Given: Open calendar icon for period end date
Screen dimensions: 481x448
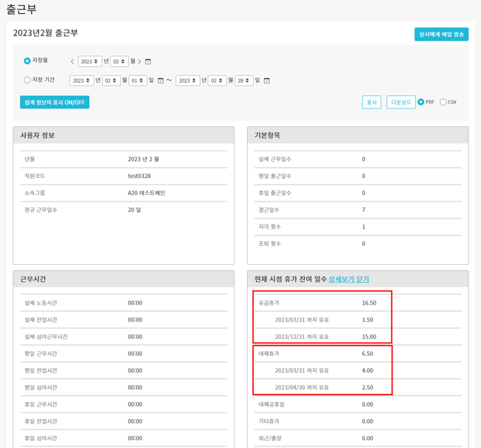Looking at the screenshot, I should point(267,80).
